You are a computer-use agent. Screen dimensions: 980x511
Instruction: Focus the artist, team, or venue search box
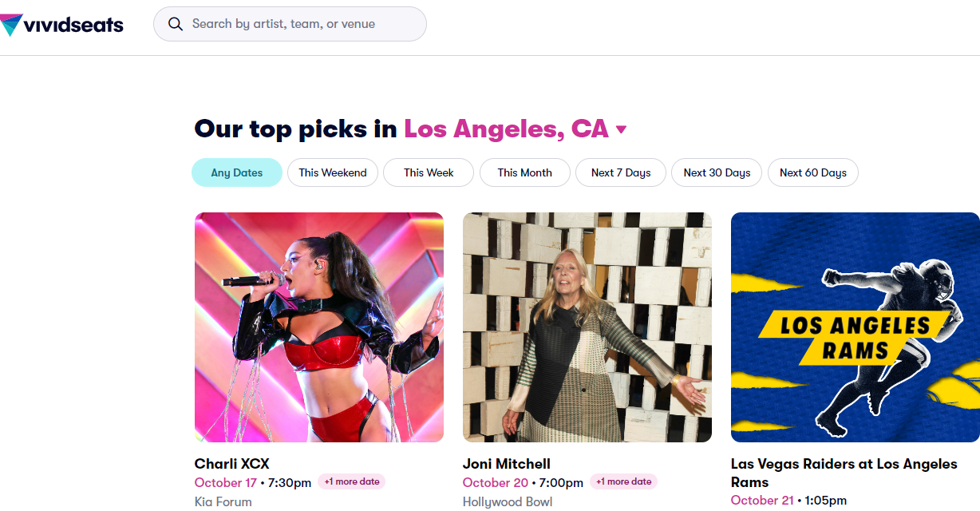(303, 24)
